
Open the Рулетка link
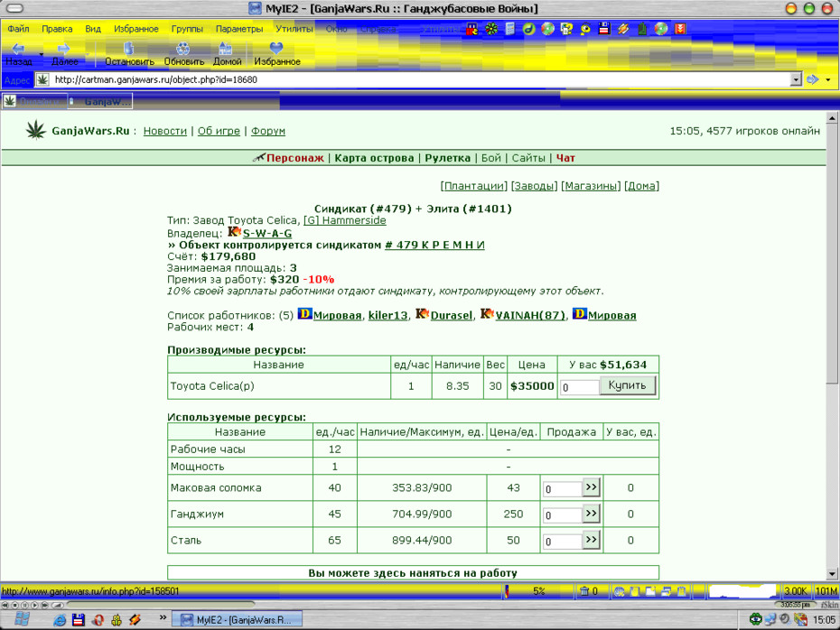(x=447, y=158)
